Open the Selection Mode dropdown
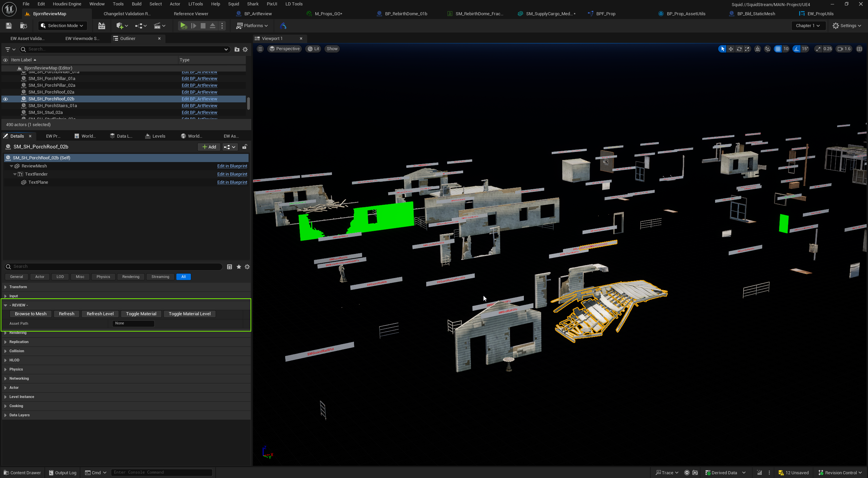 [62, 26]
